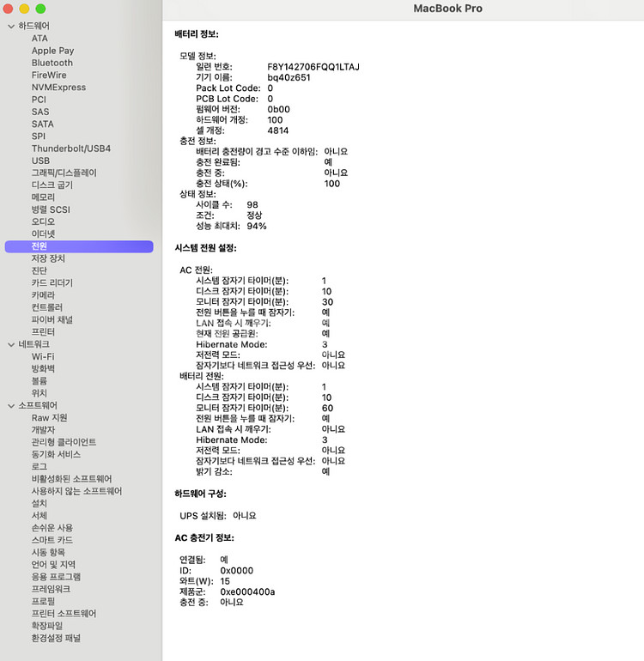
Task: Open 비활성화된 소프트웨어 entry
Action: (71, 479)
